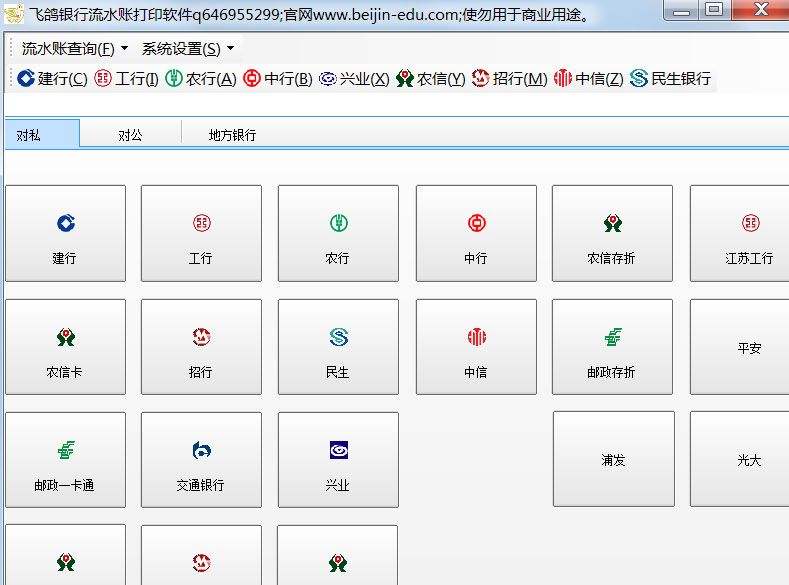Click the 民生 bank tile
The width and height of the screenshot is (789, 585).
click(x=338, y=347)
